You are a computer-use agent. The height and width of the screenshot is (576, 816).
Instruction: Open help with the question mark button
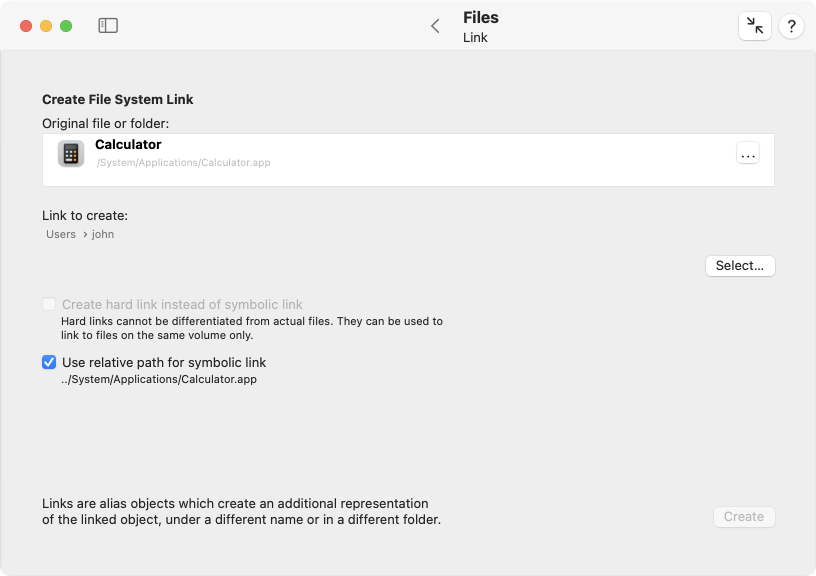pos(791,26)
